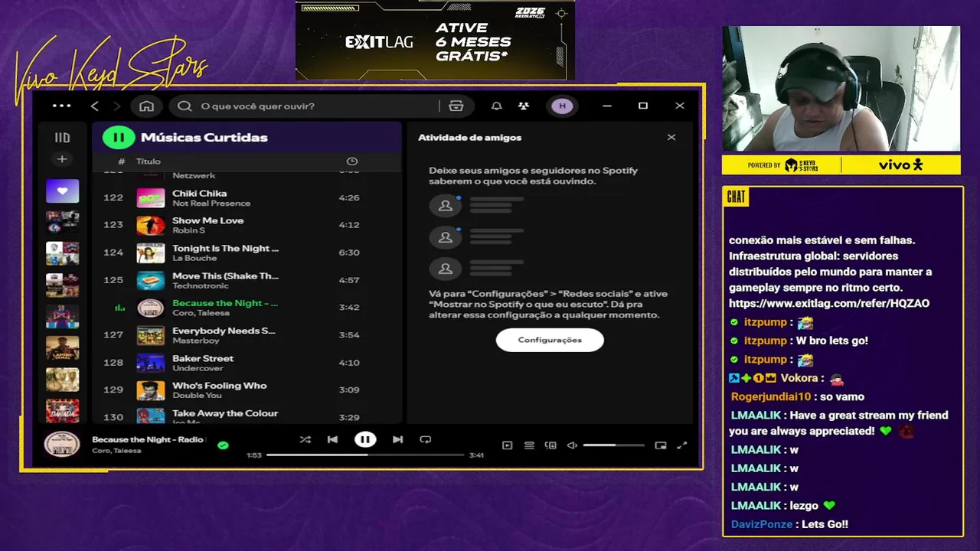Click the 'Configurações' button
980x551 pixels.
coord(550,340)
